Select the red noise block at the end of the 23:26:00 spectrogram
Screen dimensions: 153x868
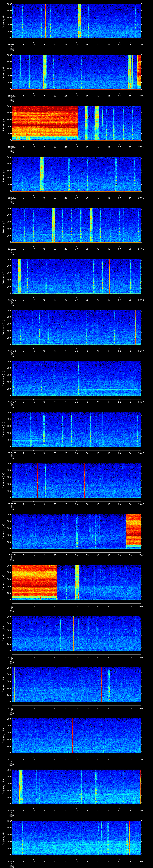point(133,531)
